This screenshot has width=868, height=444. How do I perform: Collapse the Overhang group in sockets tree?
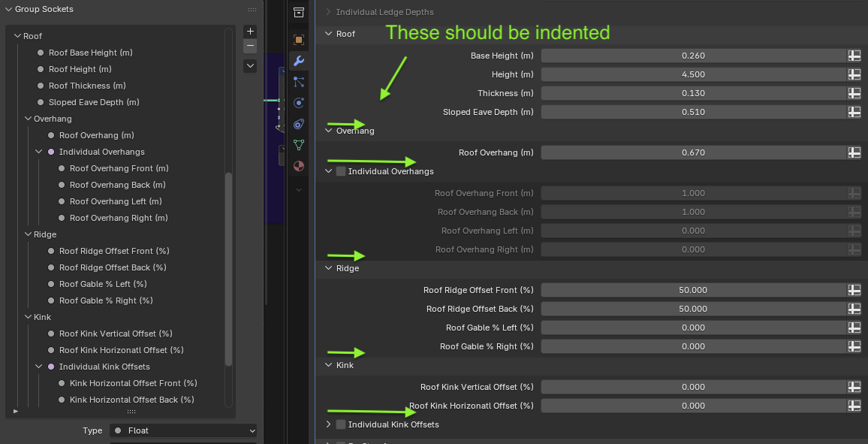pyautogui.click(x=28, y=119)
